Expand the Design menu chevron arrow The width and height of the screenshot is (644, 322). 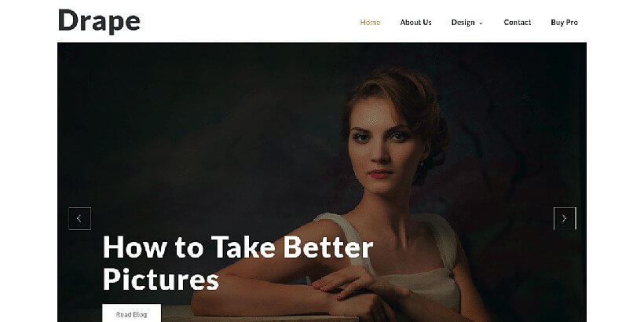click(481, 24)
